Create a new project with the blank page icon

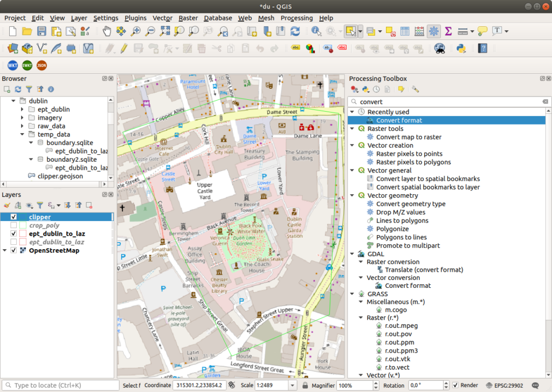pos(13,31)
